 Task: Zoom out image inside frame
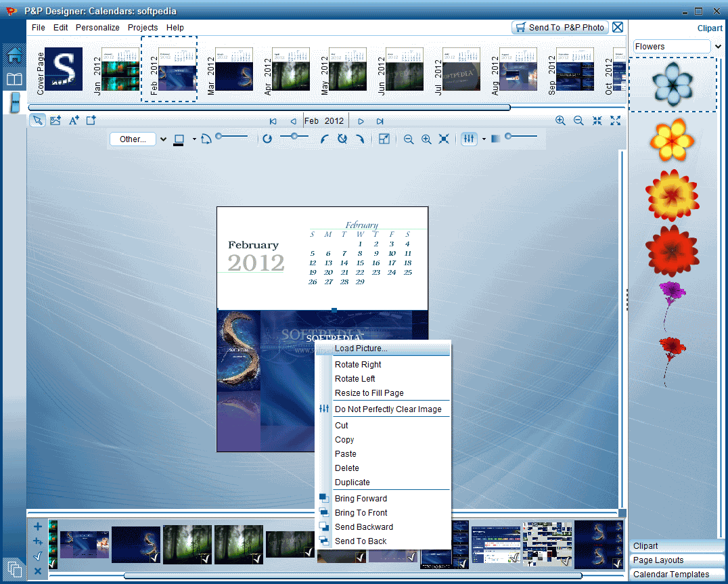point(409,139)
